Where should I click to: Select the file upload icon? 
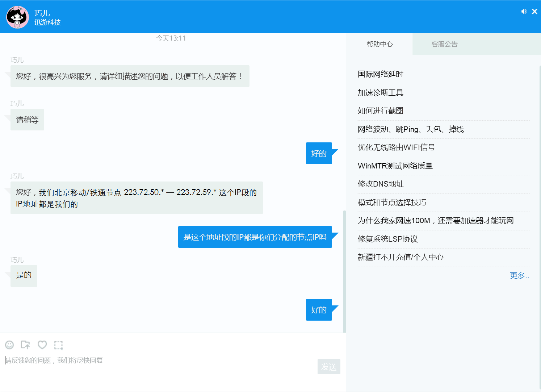click(25, 345)
